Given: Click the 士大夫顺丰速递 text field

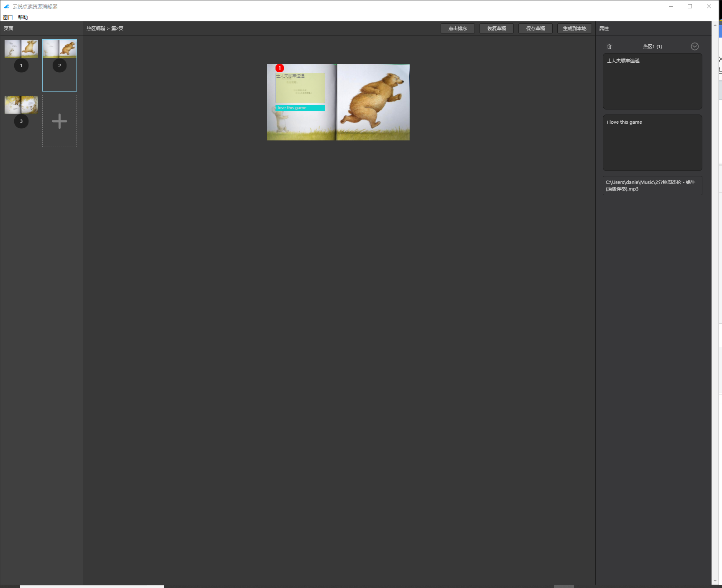Looking at the screenshot, I should click(652, 81).
